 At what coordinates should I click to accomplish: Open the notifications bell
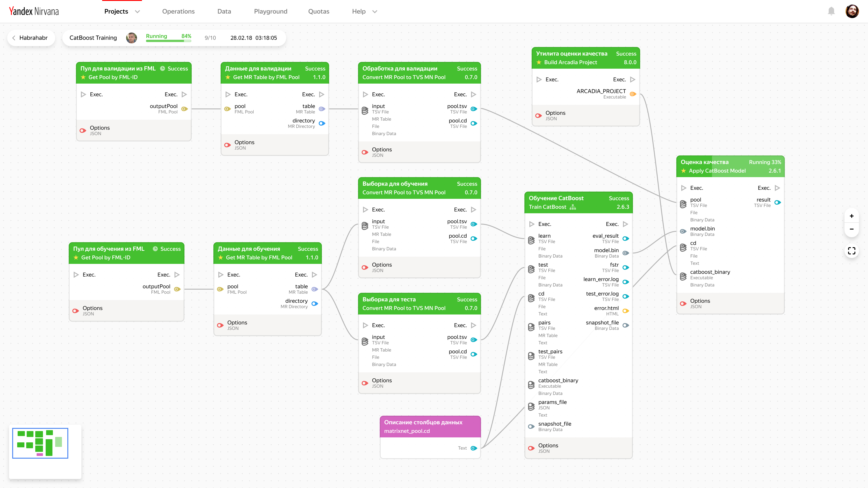[x=831, y=11]
